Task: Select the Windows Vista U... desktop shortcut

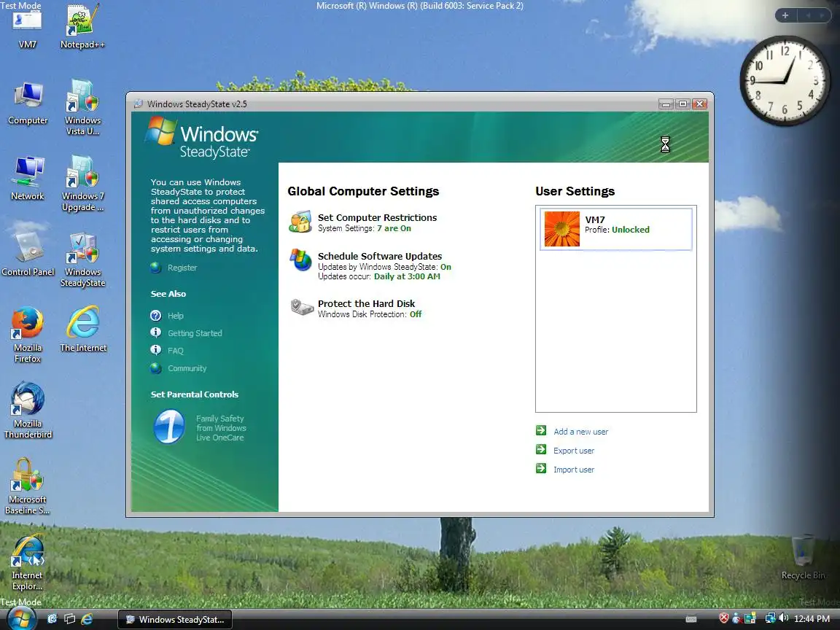Action: point(82,107)
